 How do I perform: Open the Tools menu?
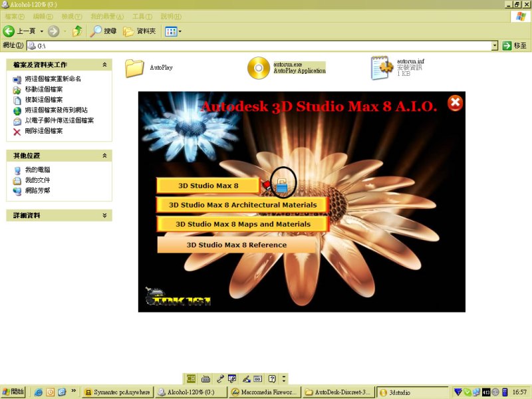click(x=142, y=16)
